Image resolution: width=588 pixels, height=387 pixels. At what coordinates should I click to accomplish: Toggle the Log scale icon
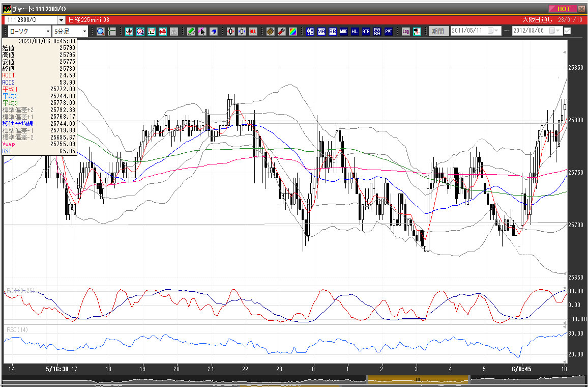point(406,32)
